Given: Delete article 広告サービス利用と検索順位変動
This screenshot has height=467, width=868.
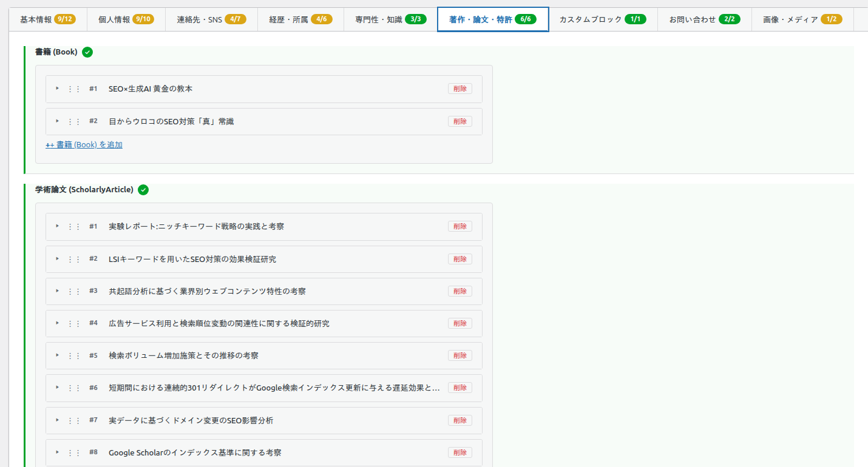Looking at the screenshot, I should (460, 323).
